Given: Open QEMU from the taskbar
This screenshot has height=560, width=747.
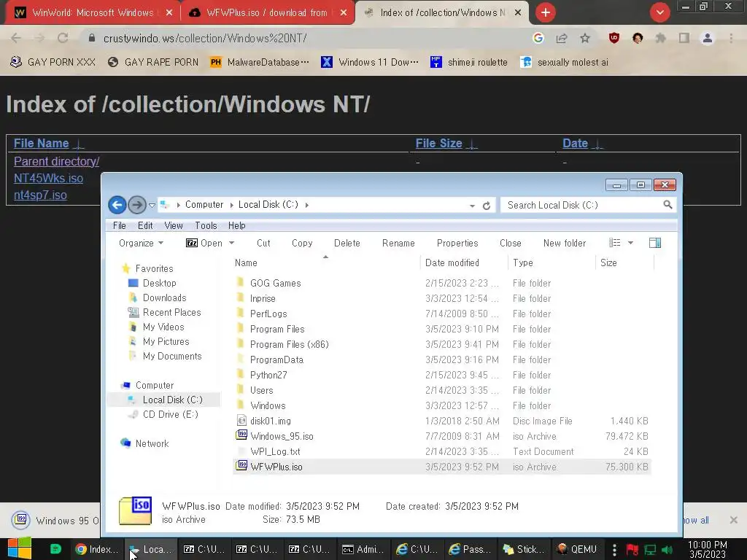Looking at the screenshot, I should 577,549.
